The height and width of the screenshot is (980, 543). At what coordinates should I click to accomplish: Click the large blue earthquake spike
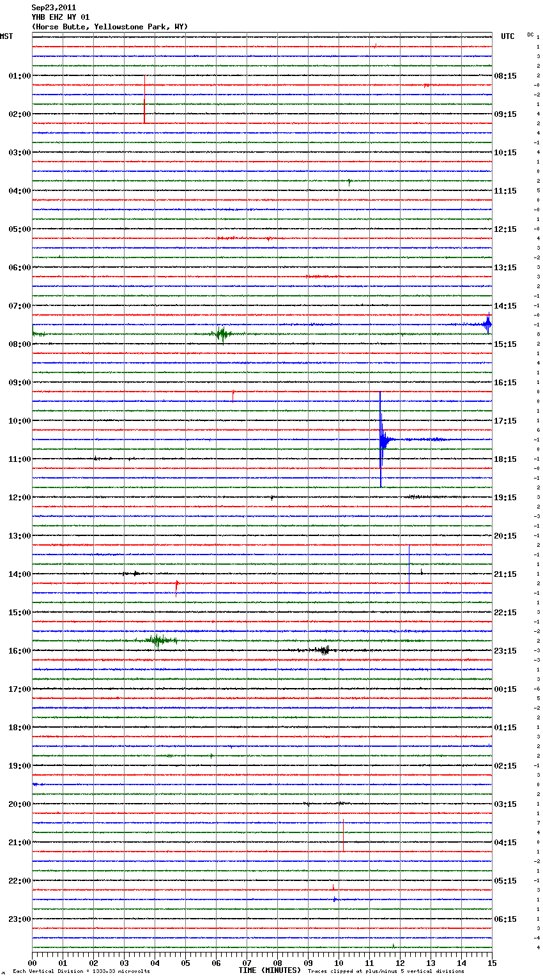381,439
